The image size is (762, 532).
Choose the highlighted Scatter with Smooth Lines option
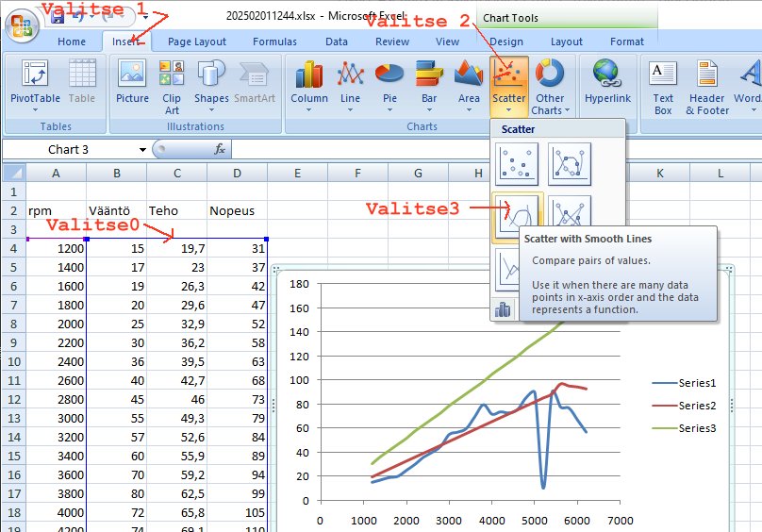[x=517, y=215]
